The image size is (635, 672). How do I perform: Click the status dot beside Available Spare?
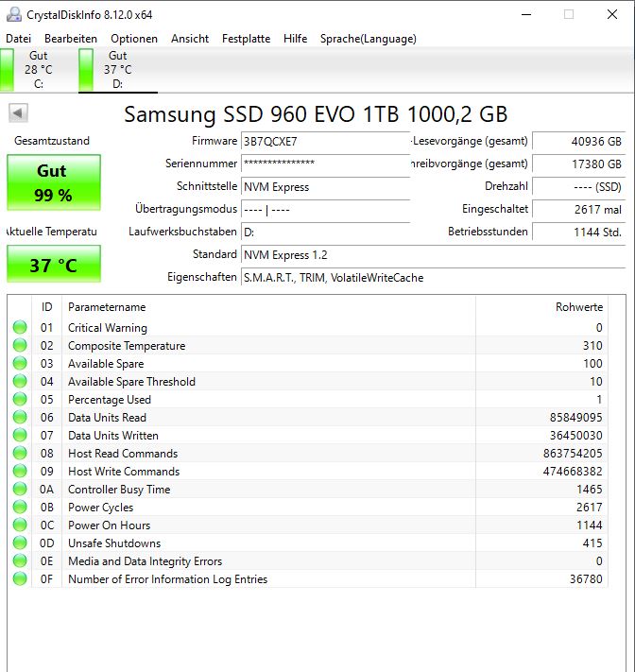point(20,364)
